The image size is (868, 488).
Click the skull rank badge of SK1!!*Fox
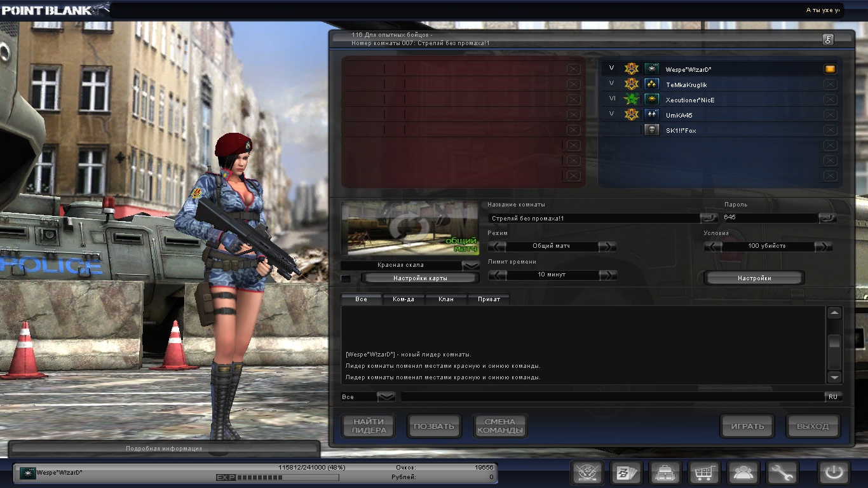651,130
